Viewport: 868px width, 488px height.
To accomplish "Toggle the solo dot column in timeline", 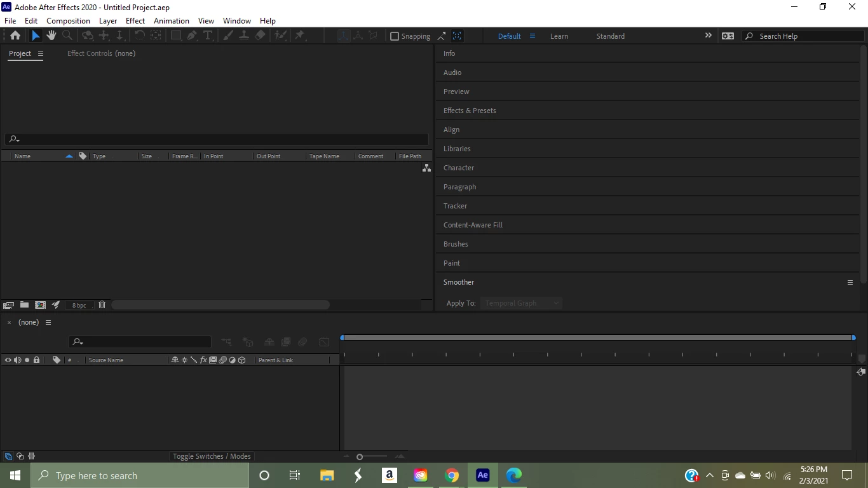I will [27, 360].
